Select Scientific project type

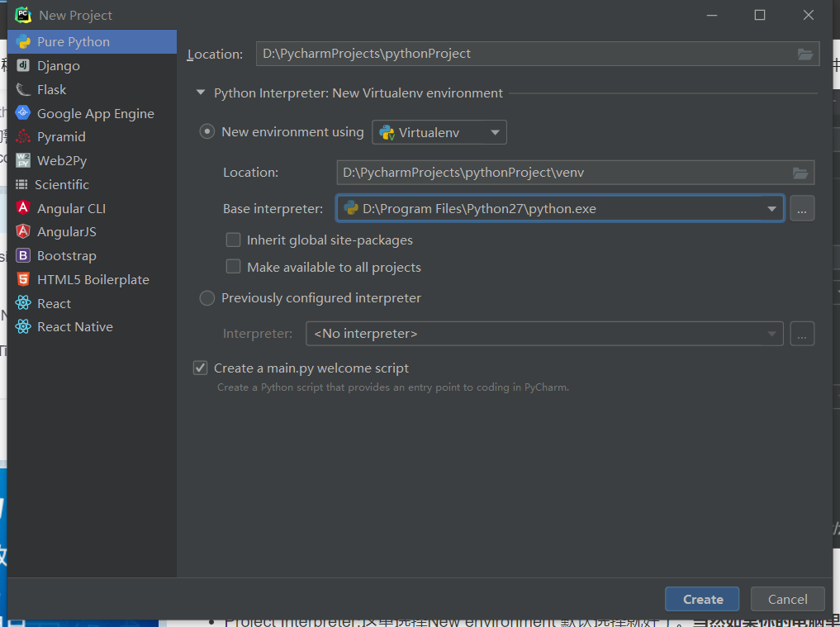[93, 184]
